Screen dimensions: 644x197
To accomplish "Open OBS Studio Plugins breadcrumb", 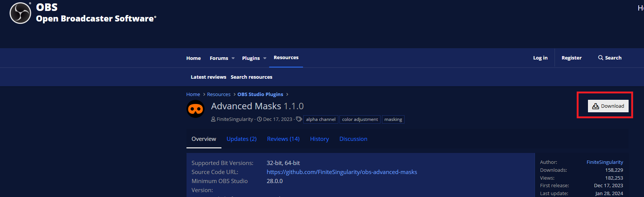I will 260,94.
